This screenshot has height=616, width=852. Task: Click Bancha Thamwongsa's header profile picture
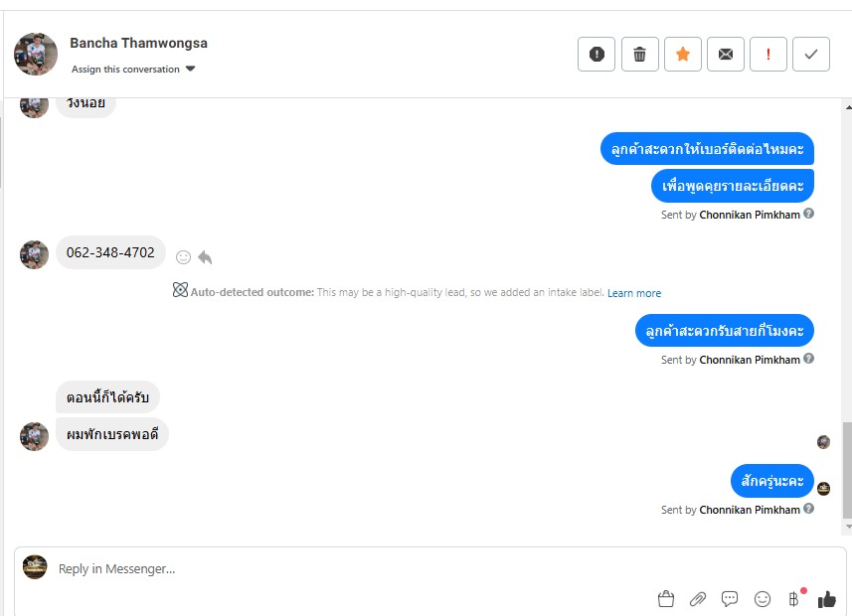click(x=36, y=54)
